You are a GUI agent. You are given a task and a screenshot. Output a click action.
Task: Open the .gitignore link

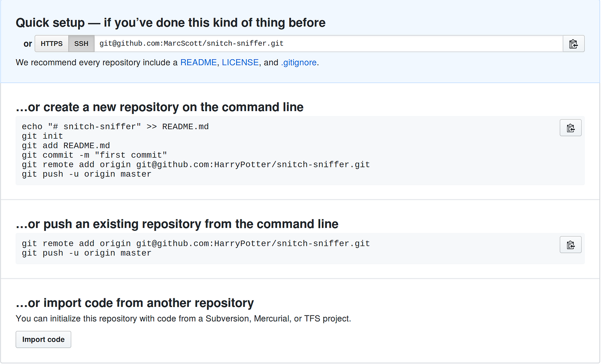(x=299, y=63)
